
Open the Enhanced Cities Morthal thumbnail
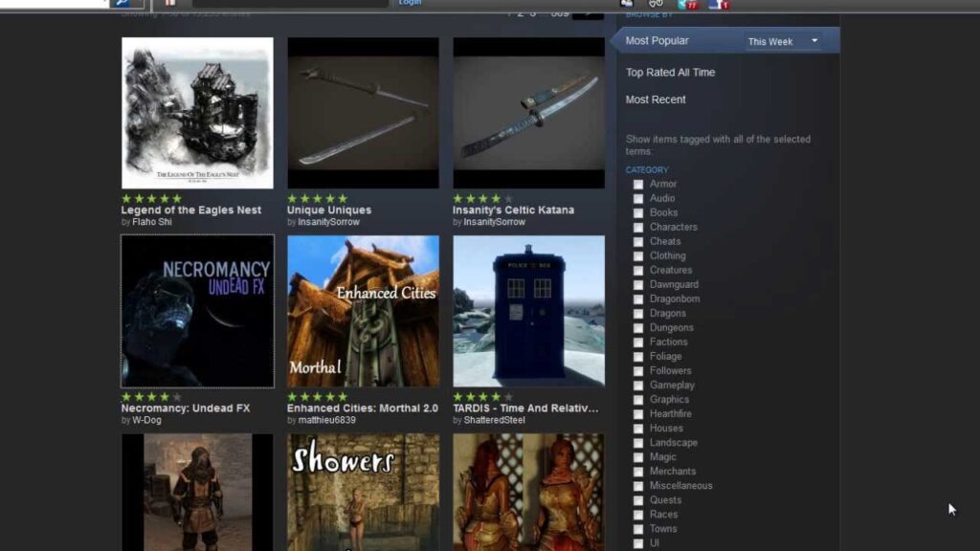[x=363, y=311]
